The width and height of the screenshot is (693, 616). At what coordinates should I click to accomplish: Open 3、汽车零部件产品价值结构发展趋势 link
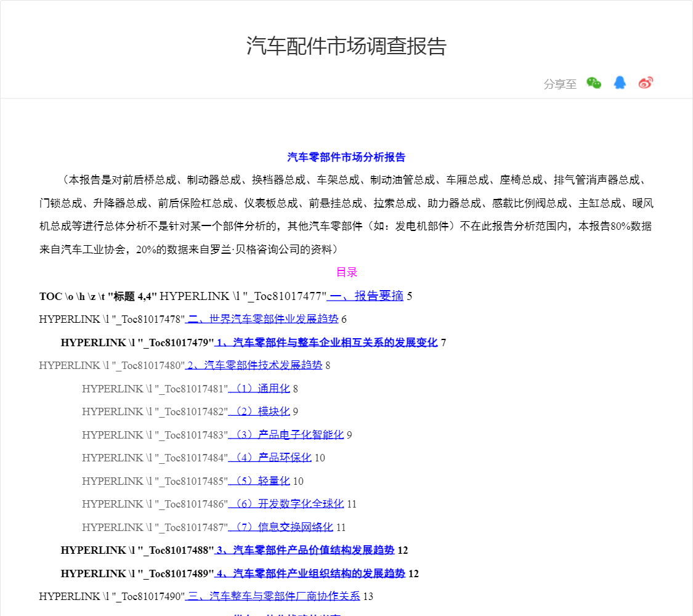[x=304, y=550]
